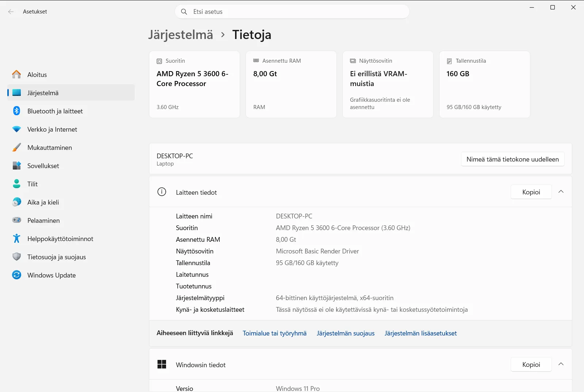Click the Bluetooth icon in sidebar
The image size is (584, 392).
[x=16, y=111]
